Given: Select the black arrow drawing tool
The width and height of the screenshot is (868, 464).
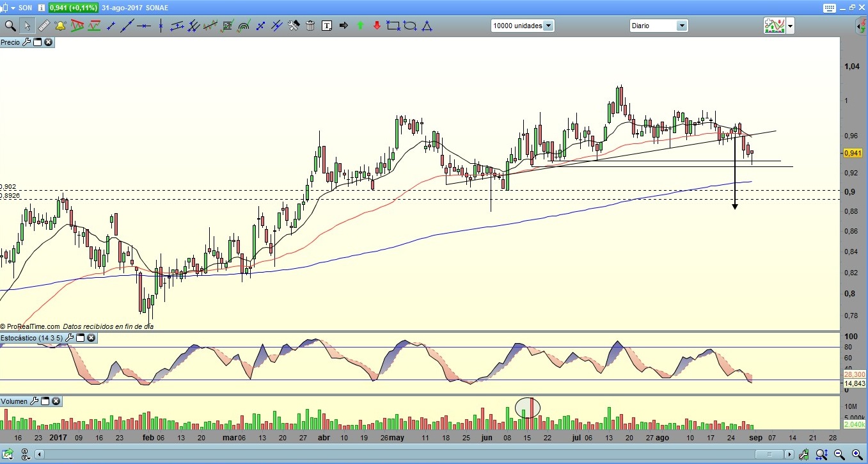Looking at the screenshot, I should pyautogui.click(x=343, y=26).
